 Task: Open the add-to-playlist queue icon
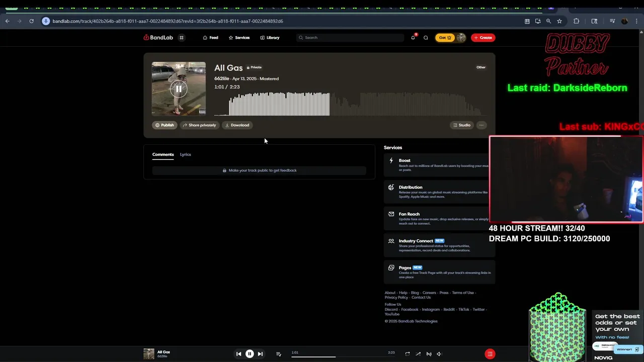tap(279, 354)
